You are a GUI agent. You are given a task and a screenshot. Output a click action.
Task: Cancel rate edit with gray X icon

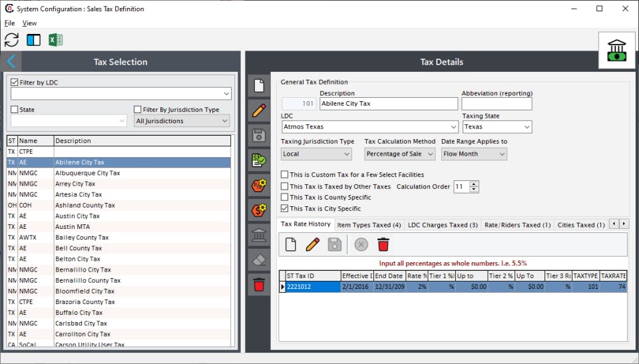click(x=361, y=245)
